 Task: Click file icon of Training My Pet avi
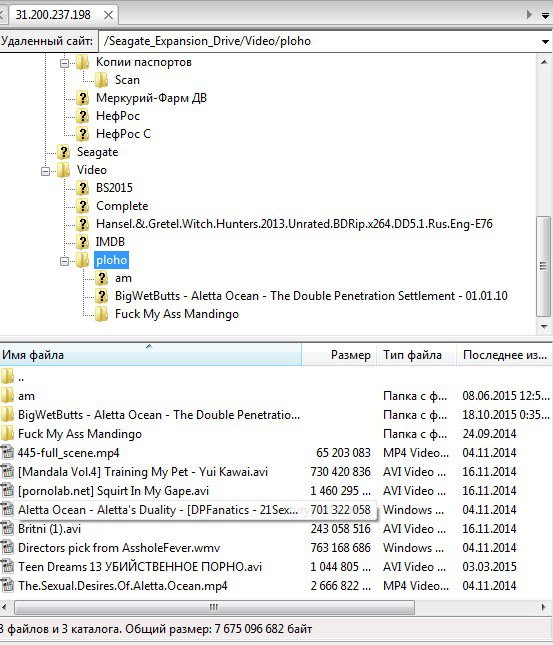coord(7,471)
